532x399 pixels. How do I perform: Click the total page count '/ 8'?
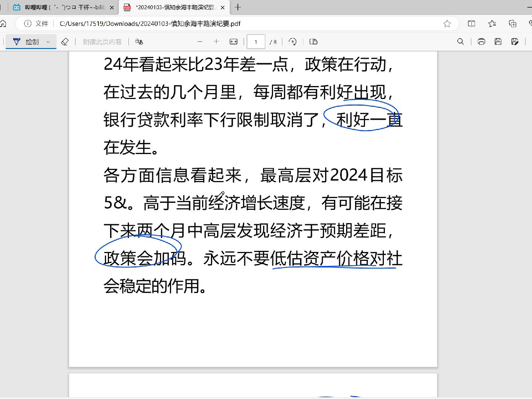273,42
